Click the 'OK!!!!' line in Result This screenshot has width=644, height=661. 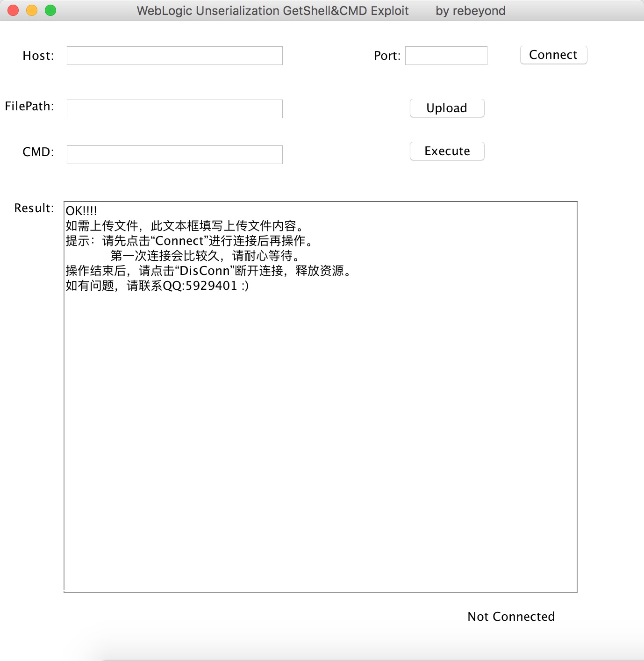[81, 211]
